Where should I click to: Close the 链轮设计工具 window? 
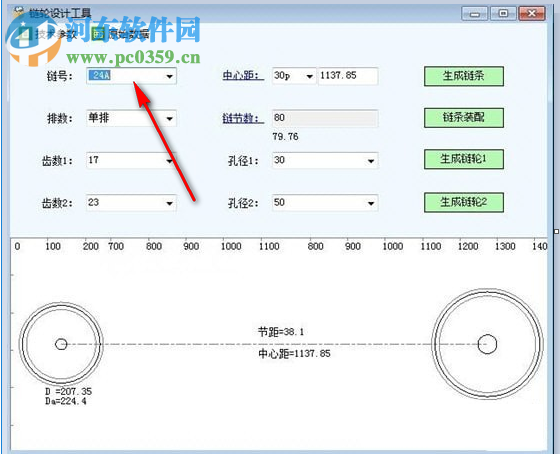[532, 14]
